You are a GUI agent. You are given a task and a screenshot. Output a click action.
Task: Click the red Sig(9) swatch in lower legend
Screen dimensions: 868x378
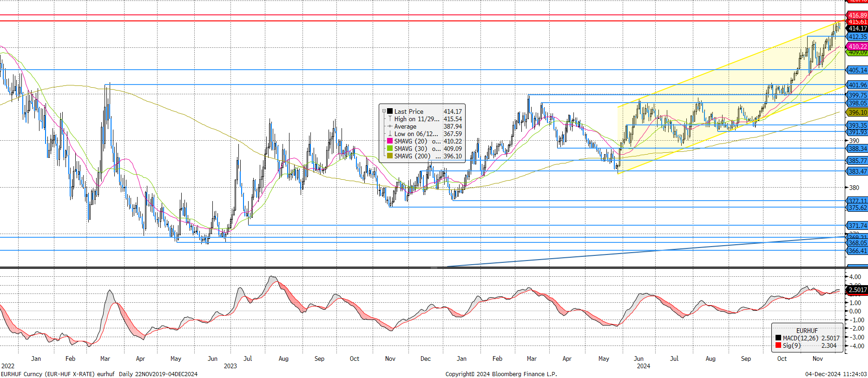click(778, 345)
